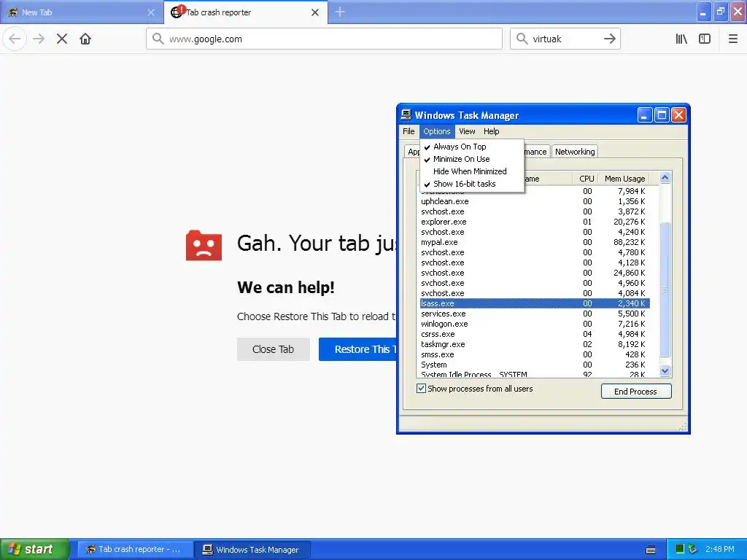
Task: Click the 2:48 PM taskbar clock
Action: pos(720,549)
